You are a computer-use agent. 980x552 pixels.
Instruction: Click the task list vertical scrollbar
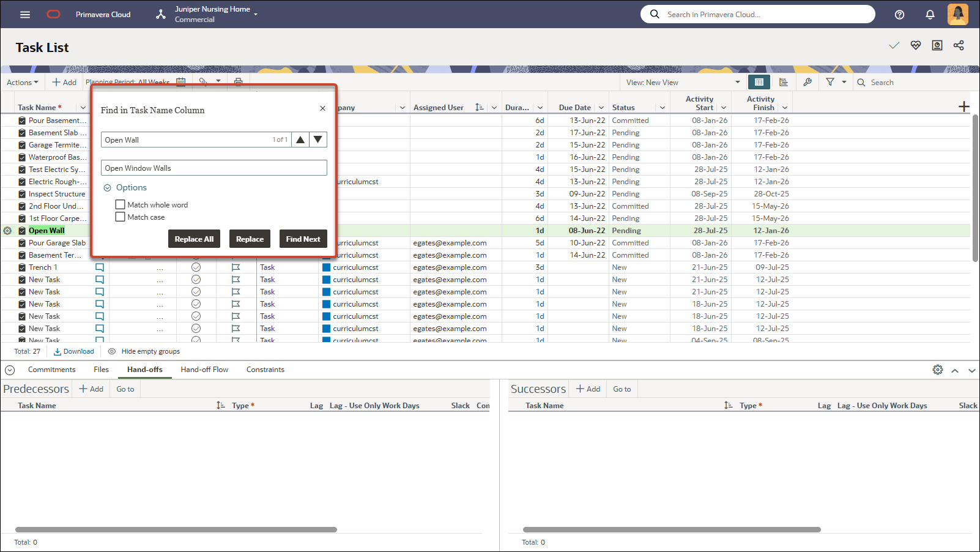(x=975, y=188)
